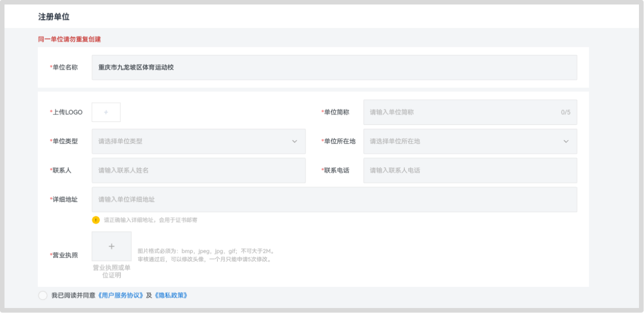Open the 《隐私政策》 link
This screenshot has width=644, height=313.
pyautogui.click(x=171, y=295)
